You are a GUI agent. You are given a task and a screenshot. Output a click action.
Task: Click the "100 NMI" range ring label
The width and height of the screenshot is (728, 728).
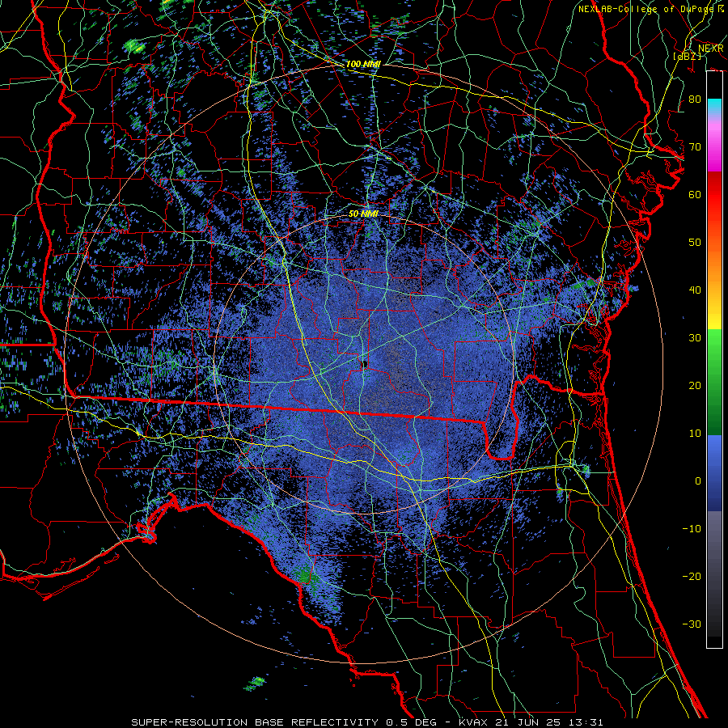(363, 64)
